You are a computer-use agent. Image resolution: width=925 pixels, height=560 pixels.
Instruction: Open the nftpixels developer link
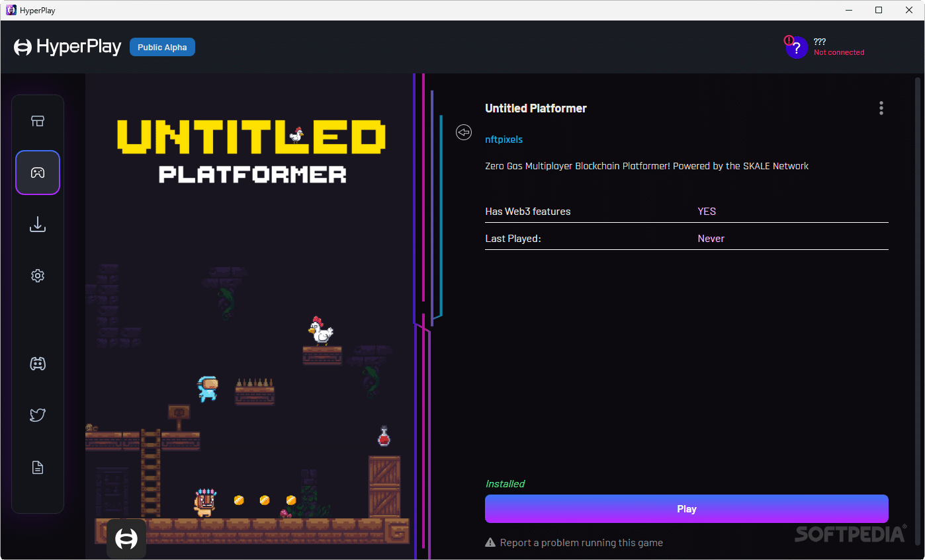point(504,140)
